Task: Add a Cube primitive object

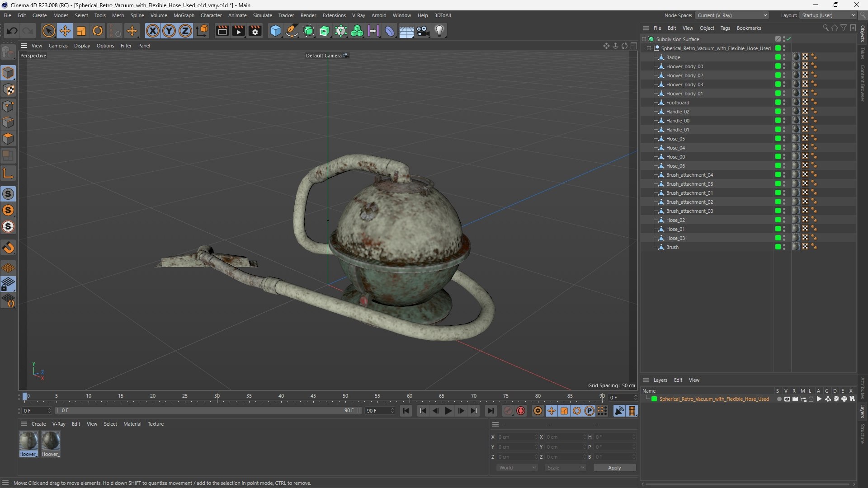Action: [x=275, y=31]
